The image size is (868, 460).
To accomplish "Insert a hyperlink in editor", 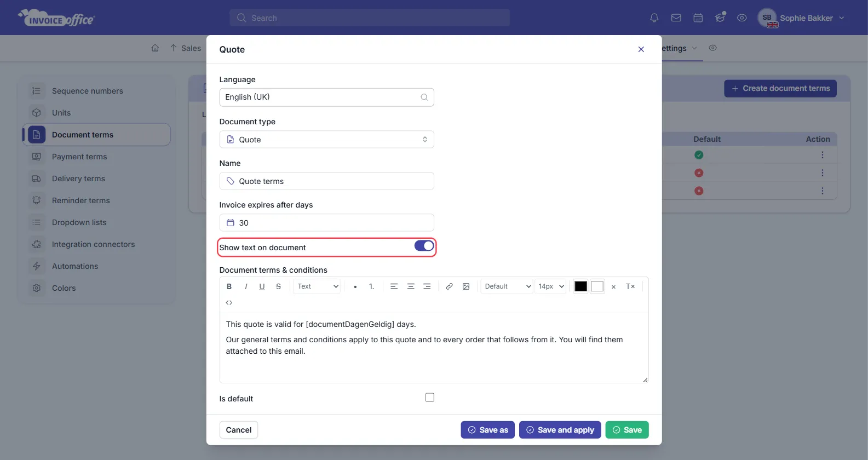I will coord(449,286).
